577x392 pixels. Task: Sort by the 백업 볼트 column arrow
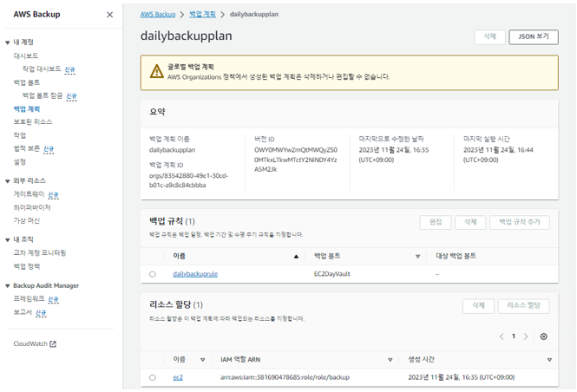click(x=417, y=257)
